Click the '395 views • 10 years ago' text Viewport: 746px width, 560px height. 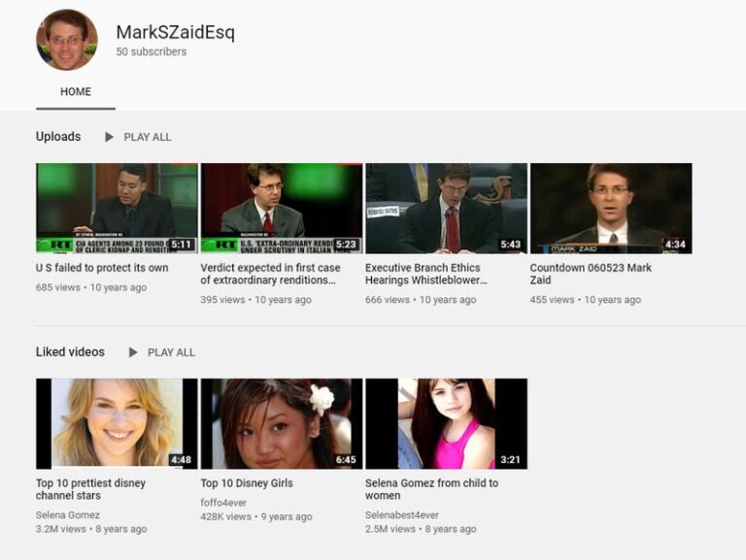[256, 300]
